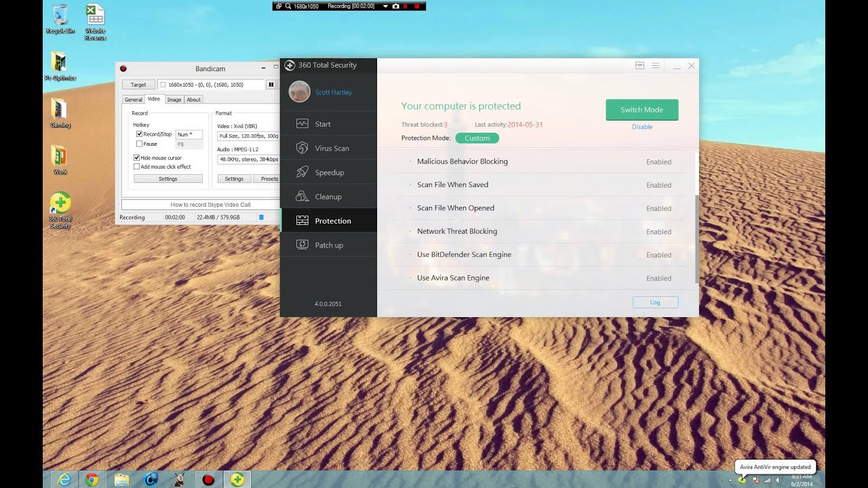Click the Record/Stop hotkey field Num *
The width and height of the screenshot is (868, 488).
[x=189, y=134]
